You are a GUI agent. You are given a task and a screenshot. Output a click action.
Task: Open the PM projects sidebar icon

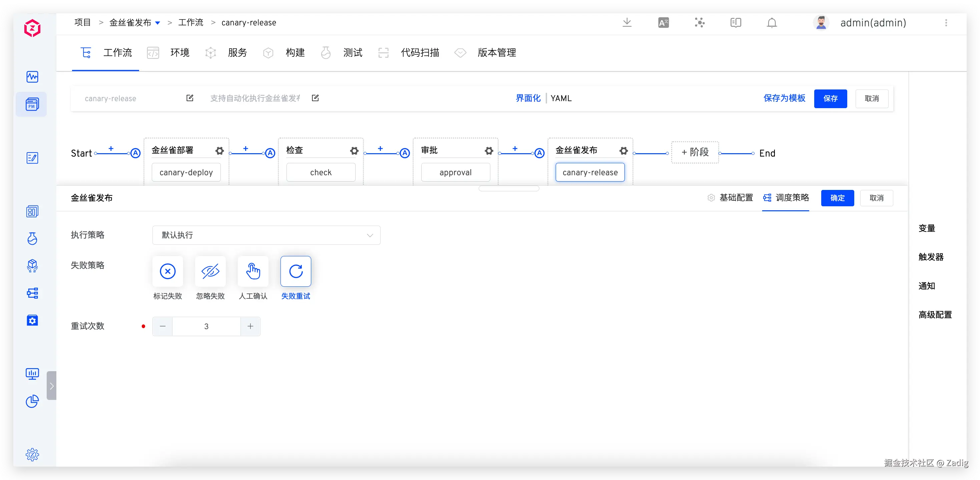[x=32, y=104]
